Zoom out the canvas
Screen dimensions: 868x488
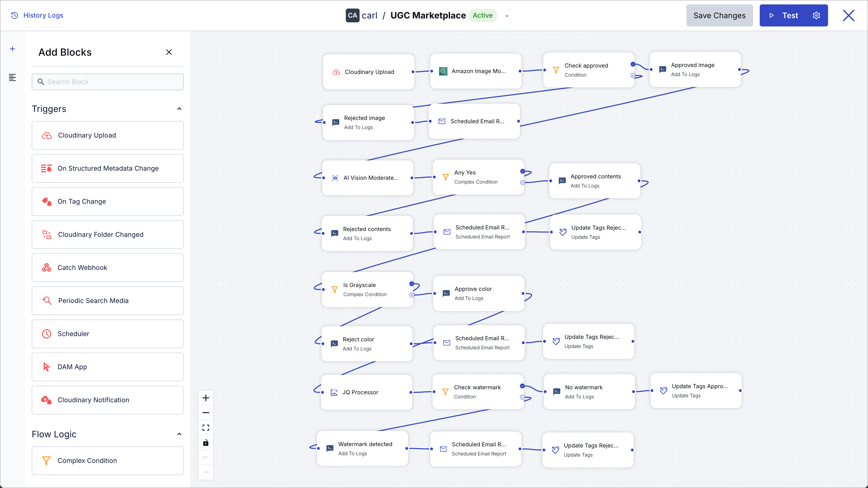tap(206, 413)
